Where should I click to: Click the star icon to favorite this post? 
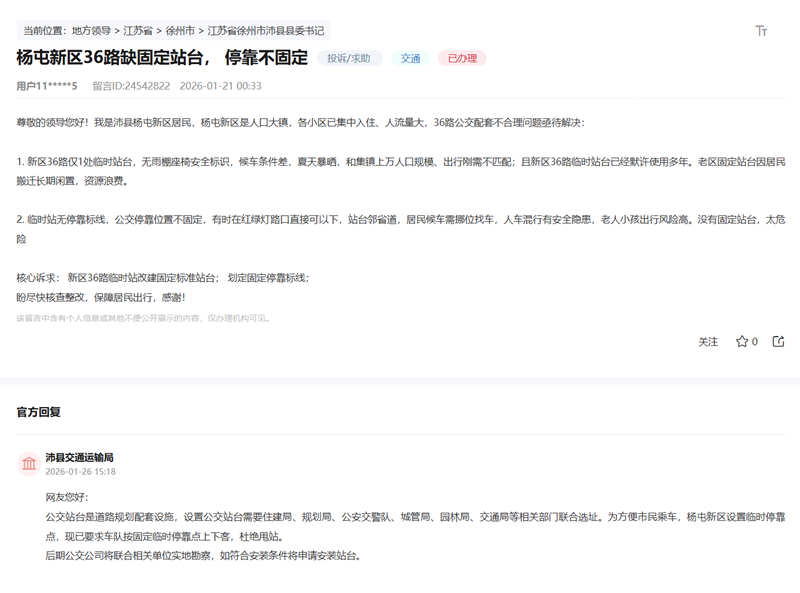pyautogui.click(x=740, y=342)
